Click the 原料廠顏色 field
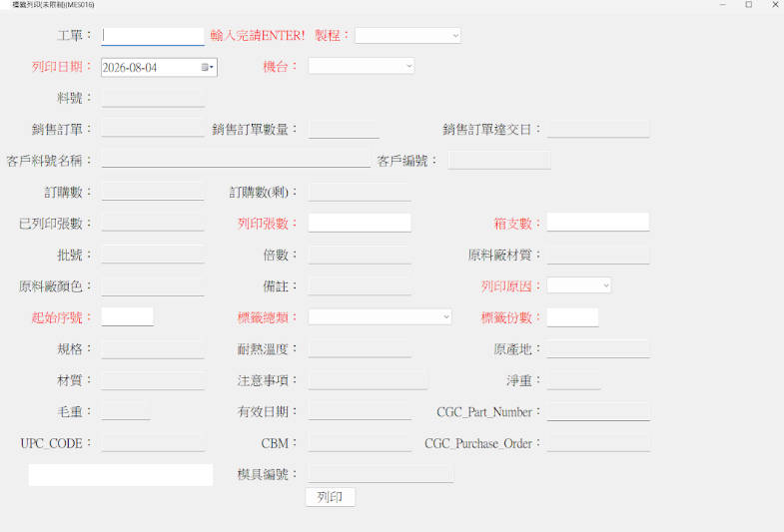The width and height of the screenshot is (784, 532). [153, 286]
